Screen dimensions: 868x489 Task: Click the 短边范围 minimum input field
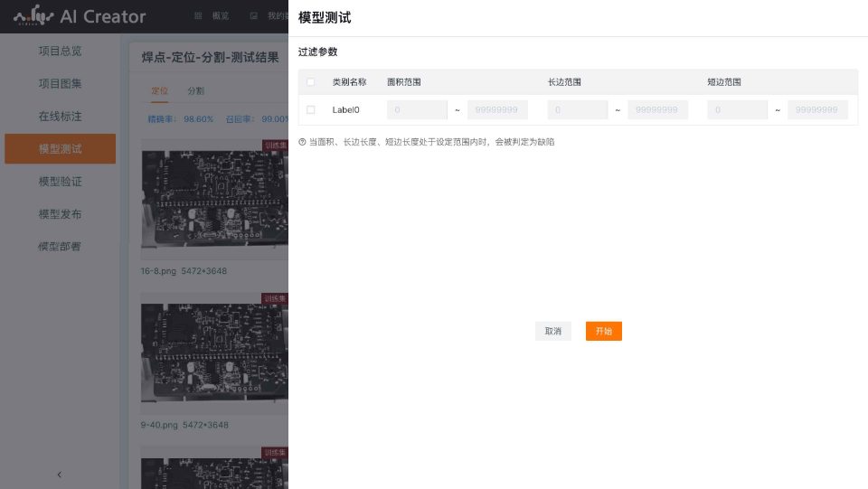point(737,110)
